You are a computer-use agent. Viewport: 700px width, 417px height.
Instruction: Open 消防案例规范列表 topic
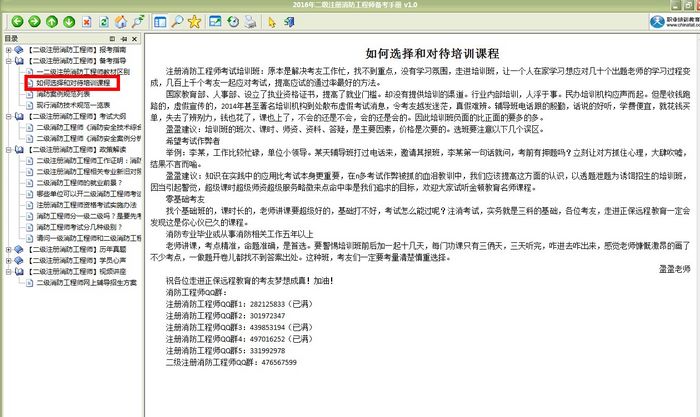(63, 94)
